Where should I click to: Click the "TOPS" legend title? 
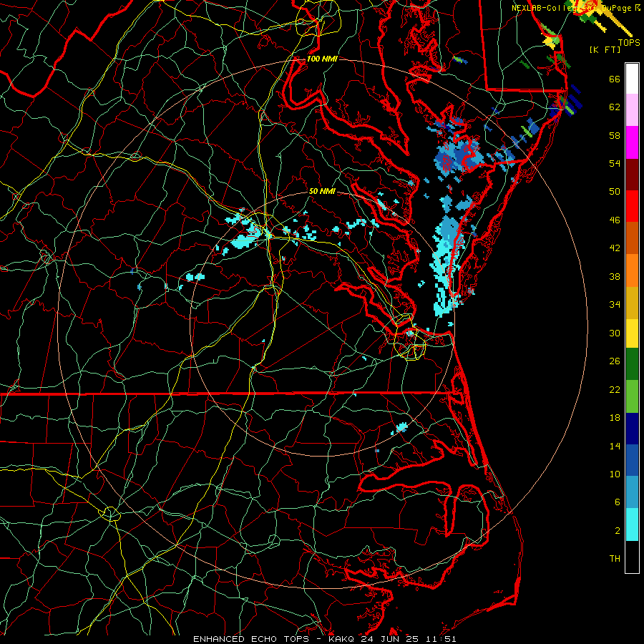[x=629, y=42]
